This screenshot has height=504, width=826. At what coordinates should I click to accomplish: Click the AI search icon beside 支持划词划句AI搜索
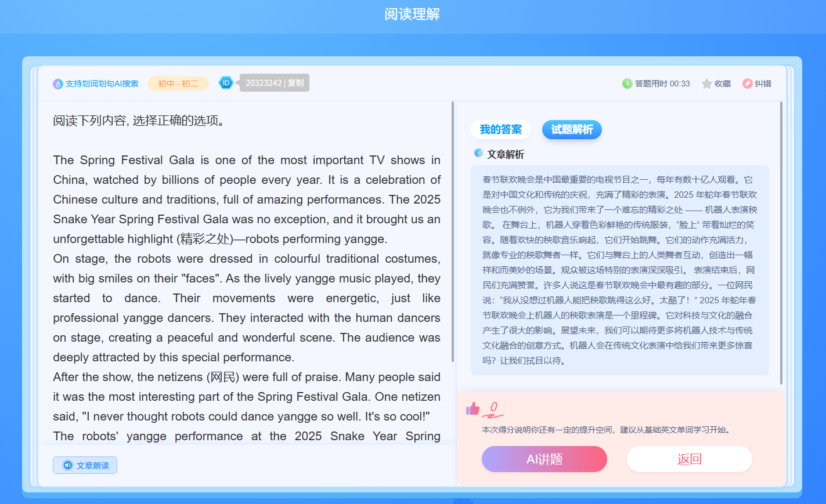pyautogui.click(x=57, y=84)
